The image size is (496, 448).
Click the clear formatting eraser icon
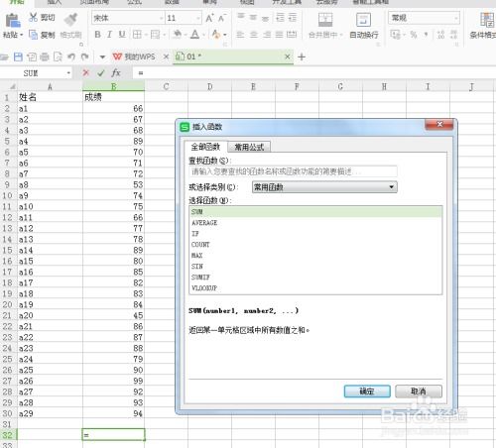[x=216, y=35]
